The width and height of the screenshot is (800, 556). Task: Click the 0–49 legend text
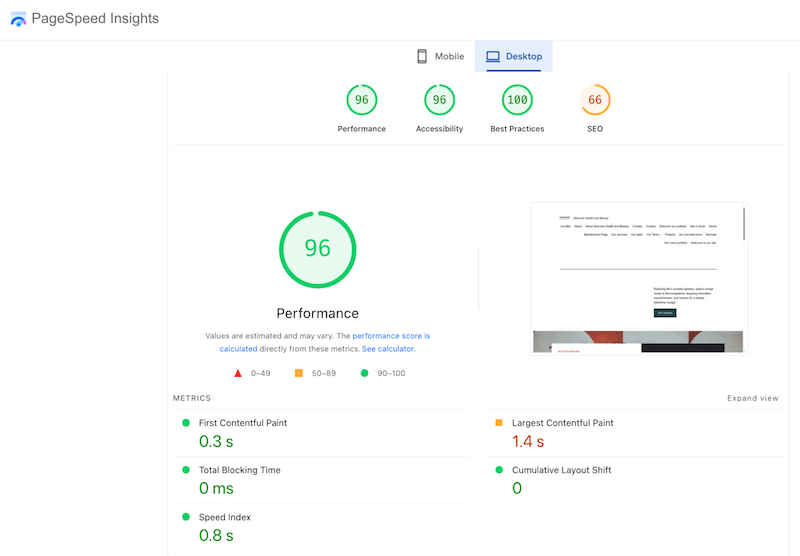point(260,373)
